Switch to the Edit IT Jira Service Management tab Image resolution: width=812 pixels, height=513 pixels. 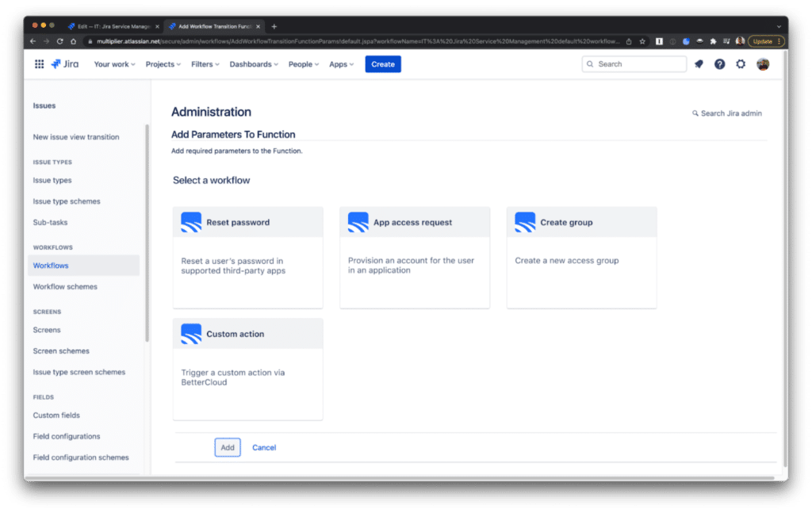pos(113,26)
